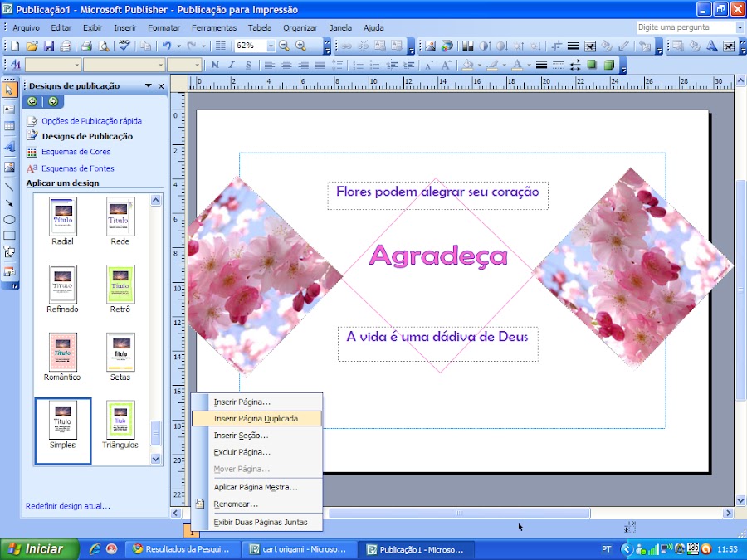The image size is (747, 560).
Task: Align text to the left
Action: click(270, 65)
